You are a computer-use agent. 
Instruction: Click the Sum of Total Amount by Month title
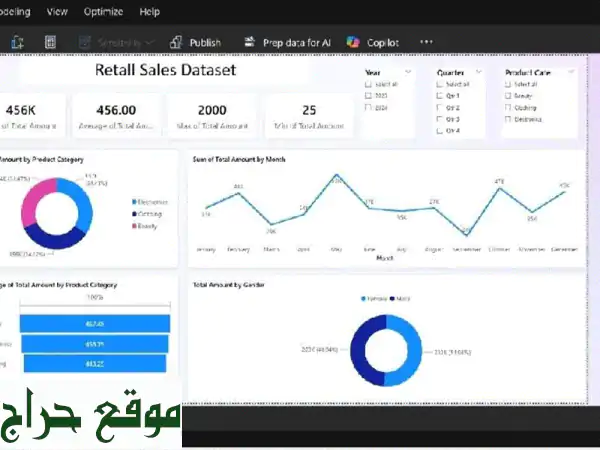pos(239,159)
